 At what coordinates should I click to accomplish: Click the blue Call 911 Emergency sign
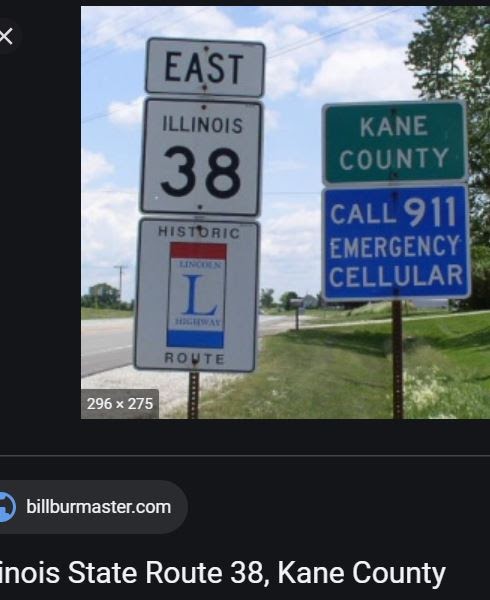pos(396,242)
